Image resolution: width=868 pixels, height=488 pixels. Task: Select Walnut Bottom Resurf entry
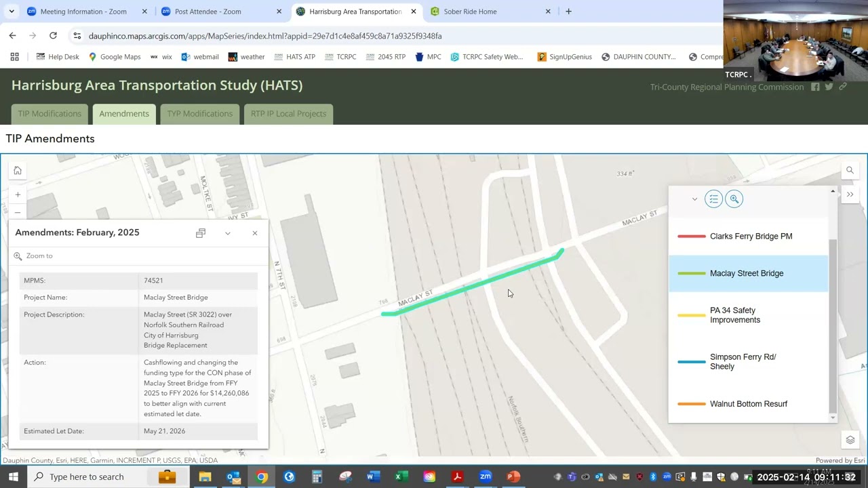pos(749,404)
